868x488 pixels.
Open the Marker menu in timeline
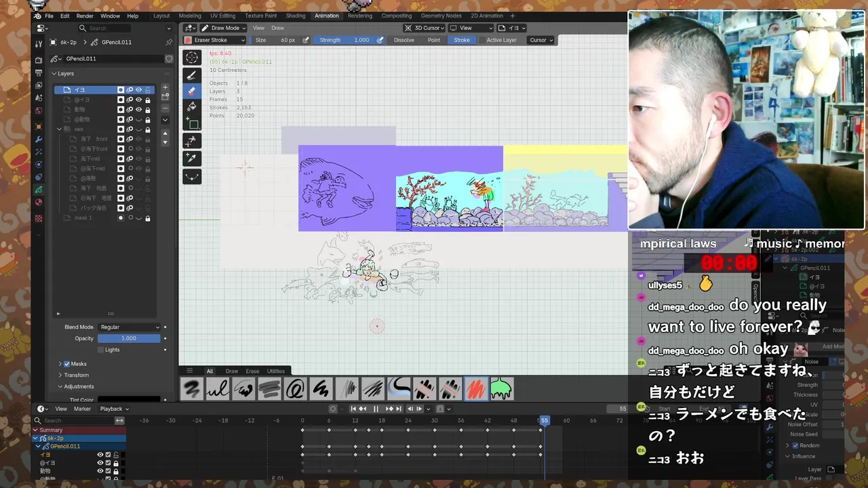[82, 409]
